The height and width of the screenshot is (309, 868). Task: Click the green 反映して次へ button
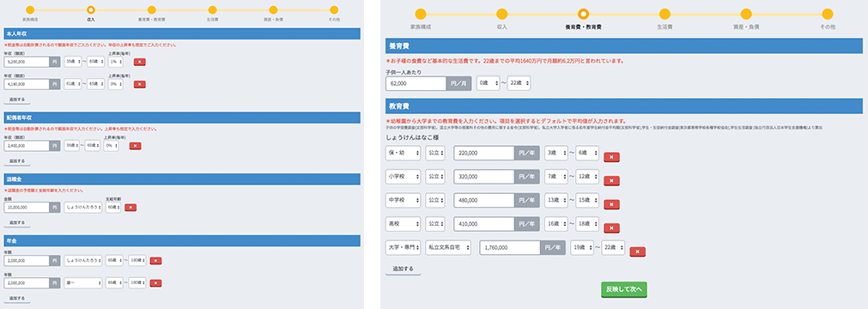(x=623, y=289)
